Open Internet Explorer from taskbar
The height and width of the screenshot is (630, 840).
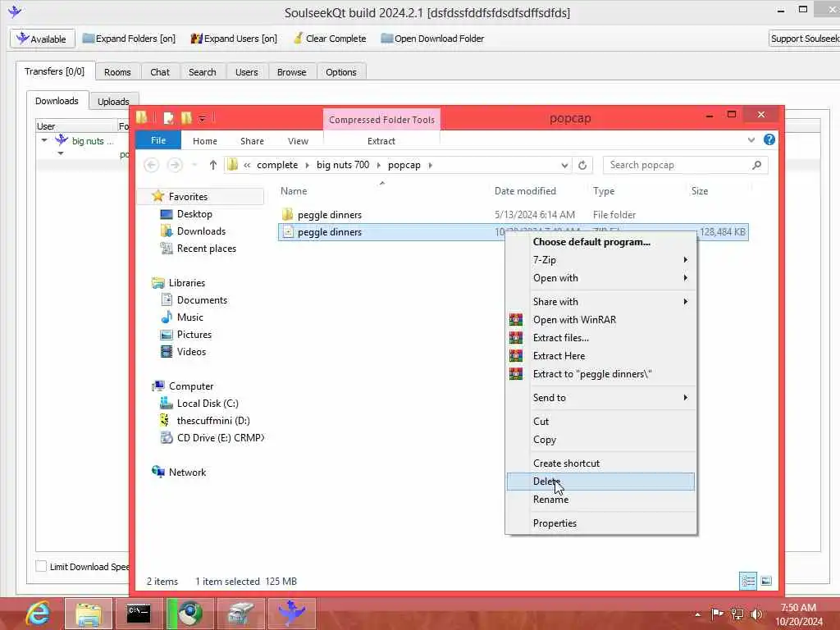pos(36,614)
